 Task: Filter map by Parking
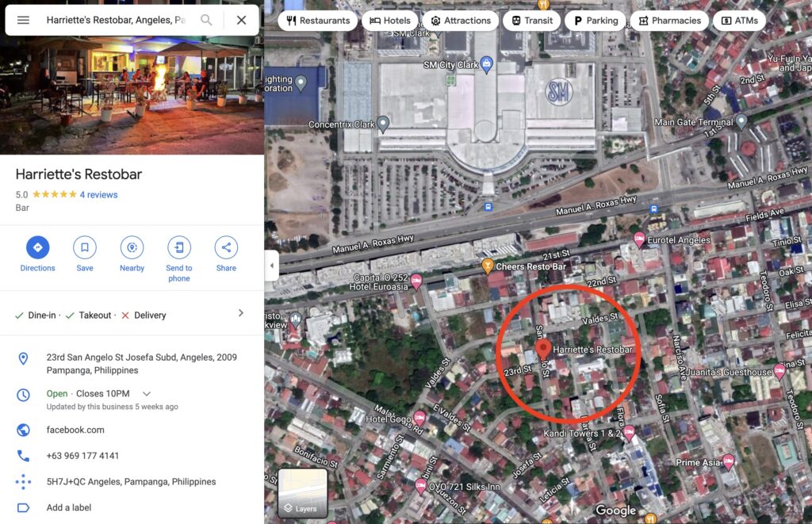click(x=596, y=21)
